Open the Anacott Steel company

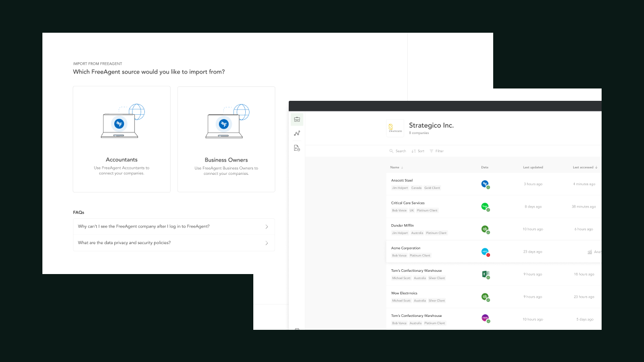(x=402, y=181)
